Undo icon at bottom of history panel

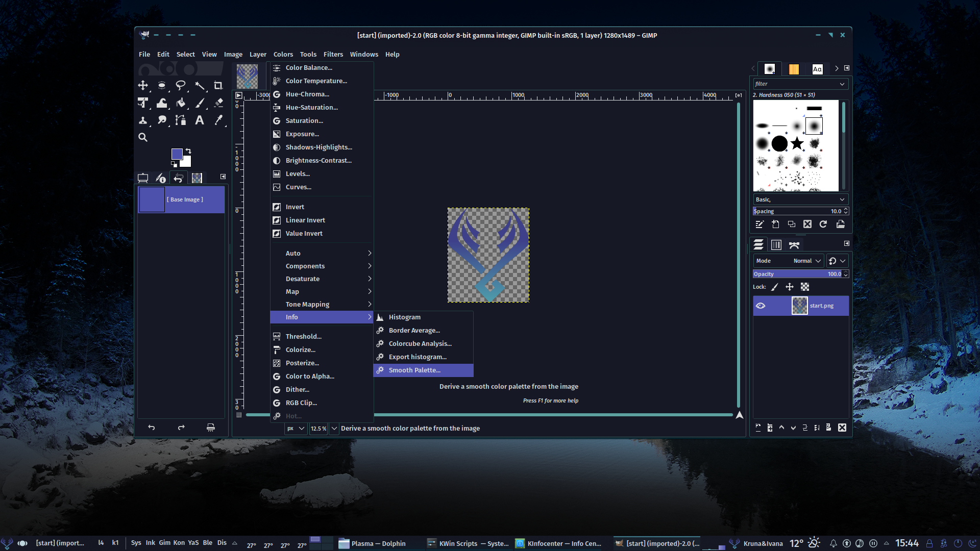tap(152, 428)
